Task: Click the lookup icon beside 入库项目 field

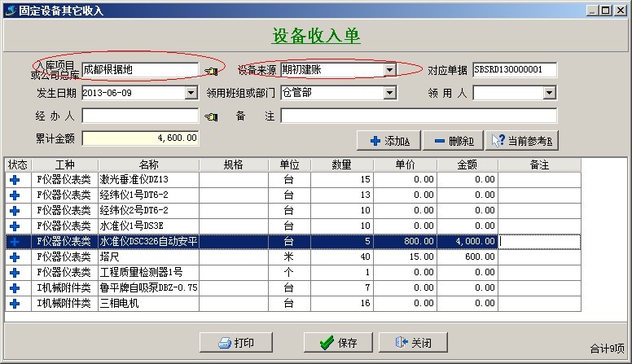Action: coord(211,71)
